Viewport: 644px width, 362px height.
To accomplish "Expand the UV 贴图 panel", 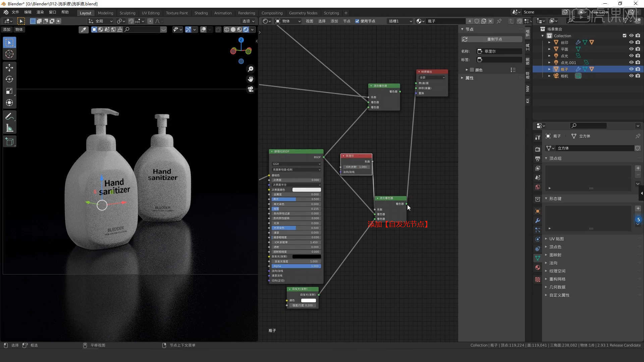I will pyautogui.click(x=556, y=239).
